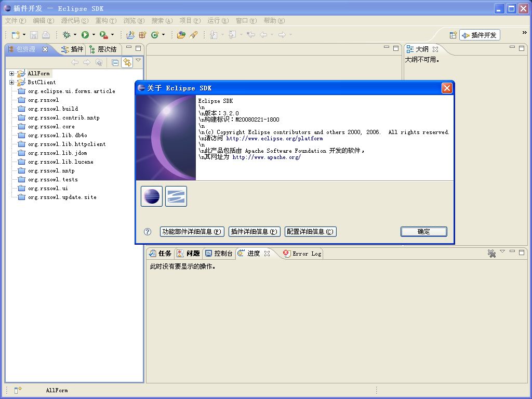Open the 浏览 menu

pos(134,21)
